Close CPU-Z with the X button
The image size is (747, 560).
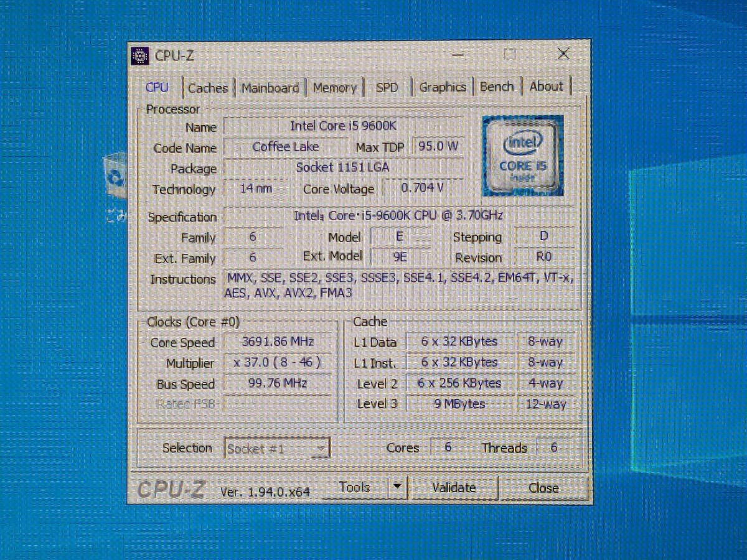click(563, 54)
